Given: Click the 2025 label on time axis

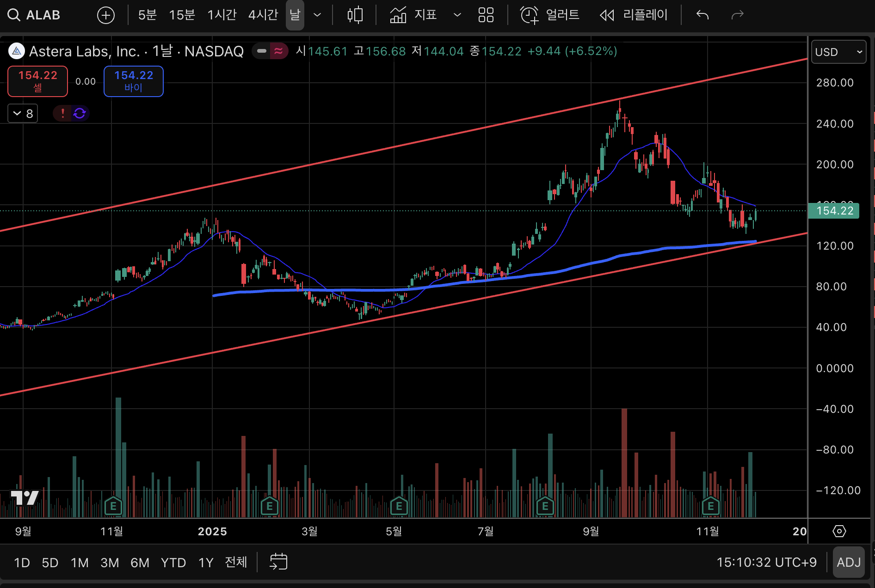Looking at the screenshot, I should pos(212,532).
